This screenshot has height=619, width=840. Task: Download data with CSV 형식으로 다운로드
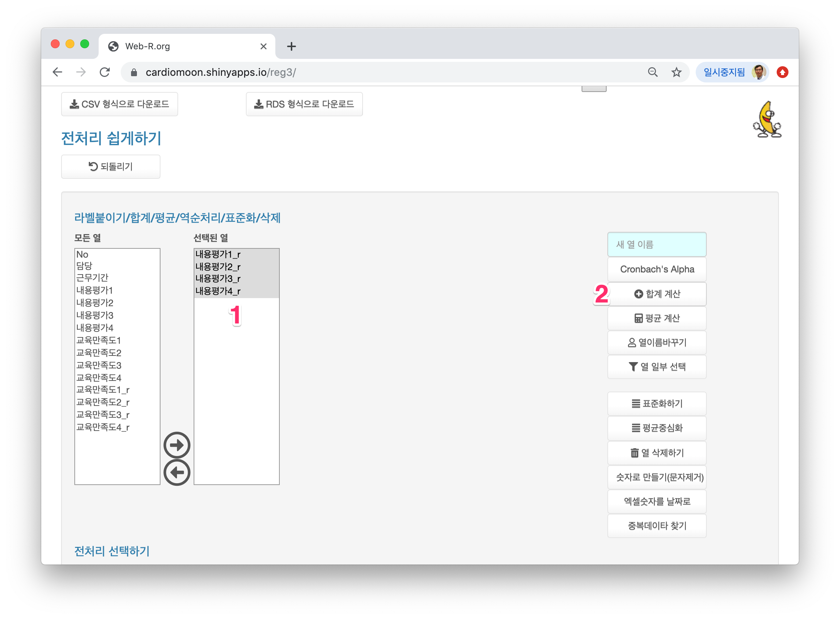119,104
